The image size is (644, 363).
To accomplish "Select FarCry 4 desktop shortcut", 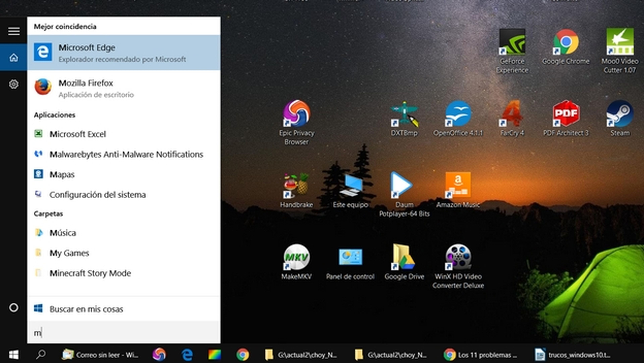I will pos(512,118).
